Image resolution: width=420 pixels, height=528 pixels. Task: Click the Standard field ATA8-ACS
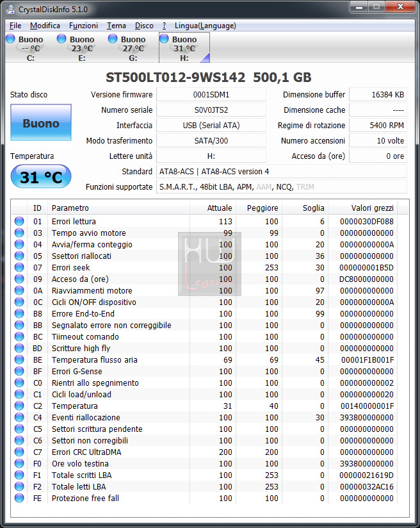pyautogui.click(x=282, y=171)
